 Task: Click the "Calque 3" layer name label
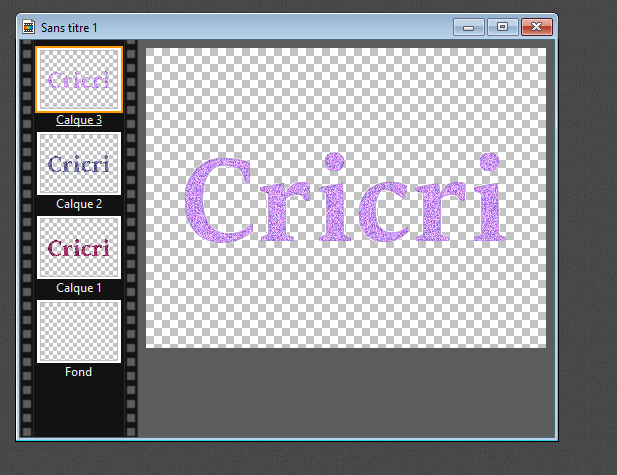[79, 120]
